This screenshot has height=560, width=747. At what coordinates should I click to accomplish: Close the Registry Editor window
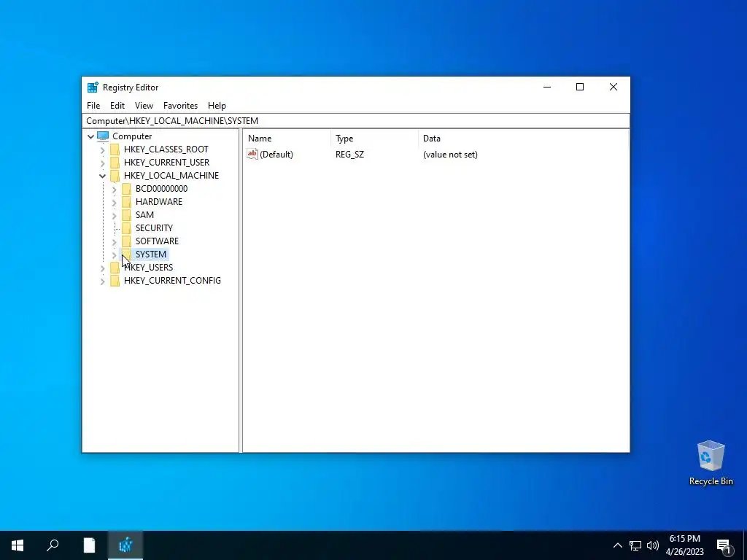(x=613, y=87)
